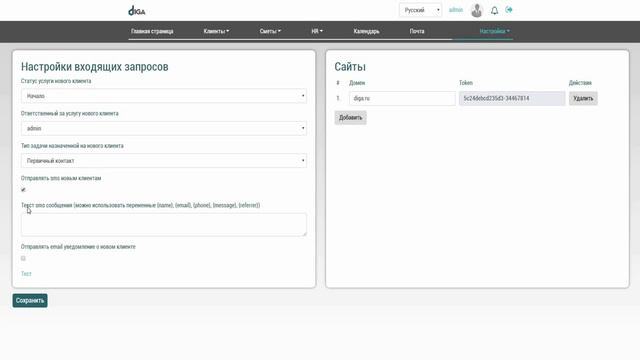The height and width of the screenshot is (360, 640).
Task: Enable email notification about new client
Action: pos(23,258)
